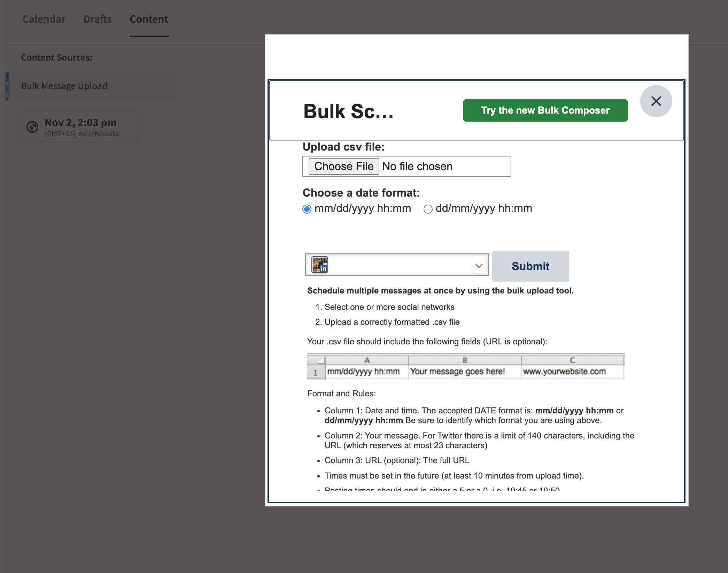Go to the Content tab
Viewport: 728px width, 573px height.
click(149, 19)
